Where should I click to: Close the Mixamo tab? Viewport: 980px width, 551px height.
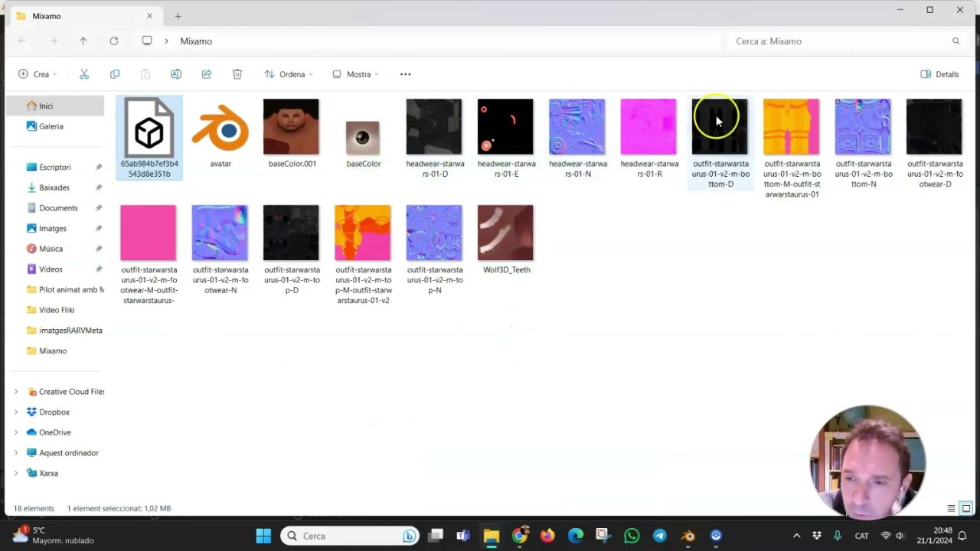[149, 16]
